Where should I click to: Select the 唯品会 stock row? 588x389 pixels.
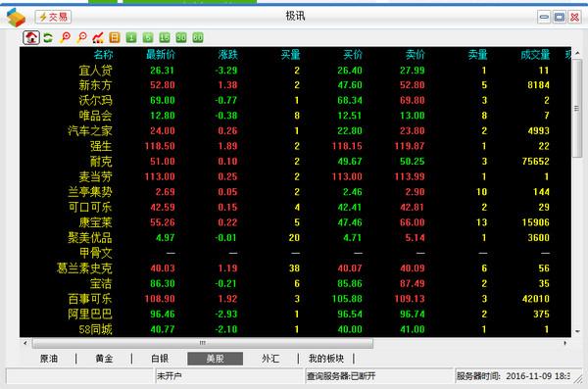point(295,116)
